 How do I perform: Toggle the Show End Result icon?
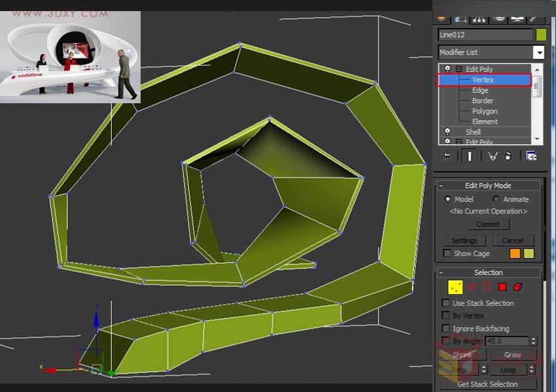click(x=470, y=156)
